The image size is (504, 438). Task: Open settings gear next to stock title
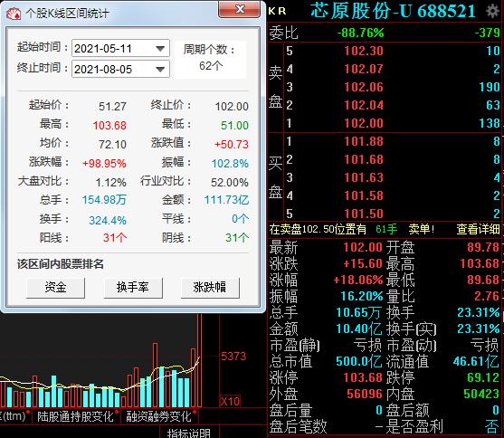[x=492, y=11]
